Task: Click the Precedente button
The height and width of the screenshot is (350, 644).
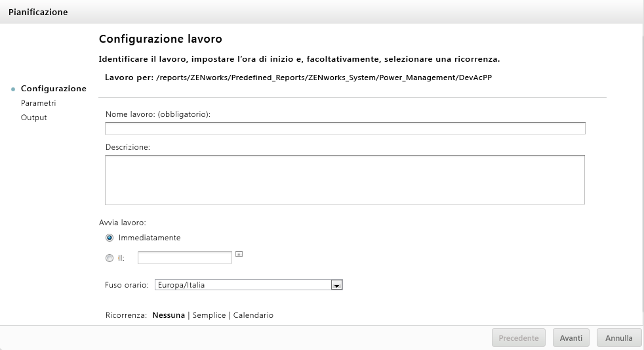Action: tap(519, 338)
